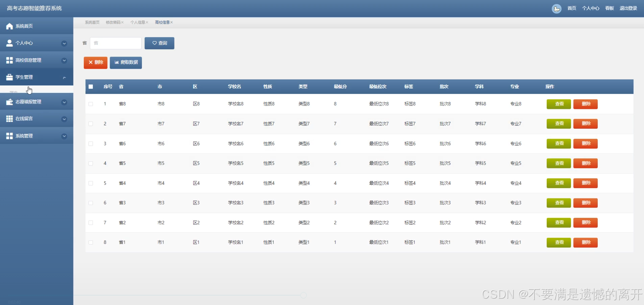Check the checkbox for row 省2
Screen dimensions: 644x305
click(91, 223)
